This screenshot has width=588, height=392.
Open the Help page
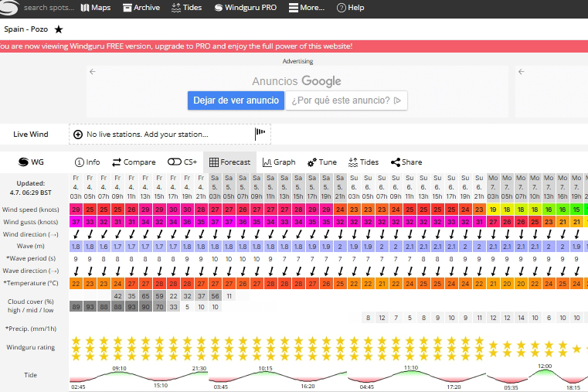pos(351,8)
